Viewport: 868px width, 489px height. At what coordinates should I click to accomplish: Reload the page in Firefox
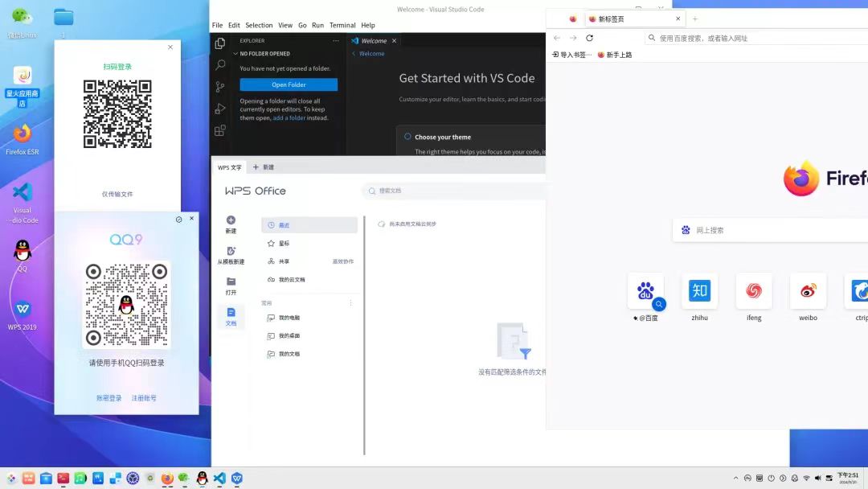(590, 39)
